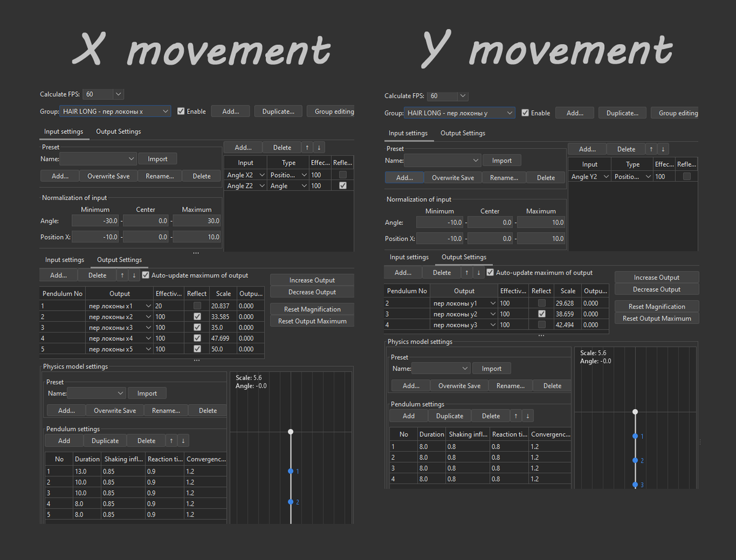Click Angle Maximum field 10.0 in Y panel
Image resolution: width=736 pixels, height=560 pixels.
(x=541, y=223)
